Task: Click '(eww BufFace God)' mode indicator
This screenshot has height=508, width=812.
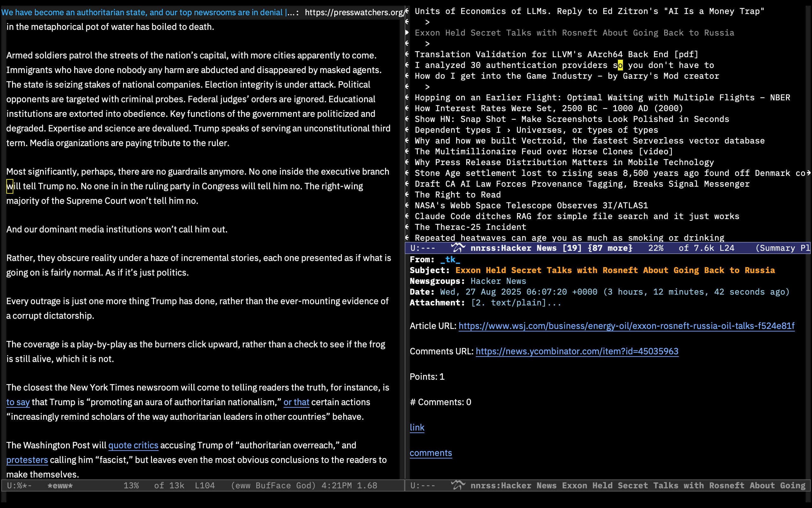Action: (x=273, y=485)
